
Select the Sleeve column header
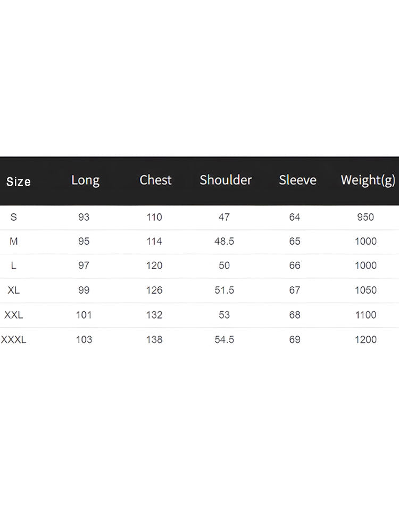(297, 180)
